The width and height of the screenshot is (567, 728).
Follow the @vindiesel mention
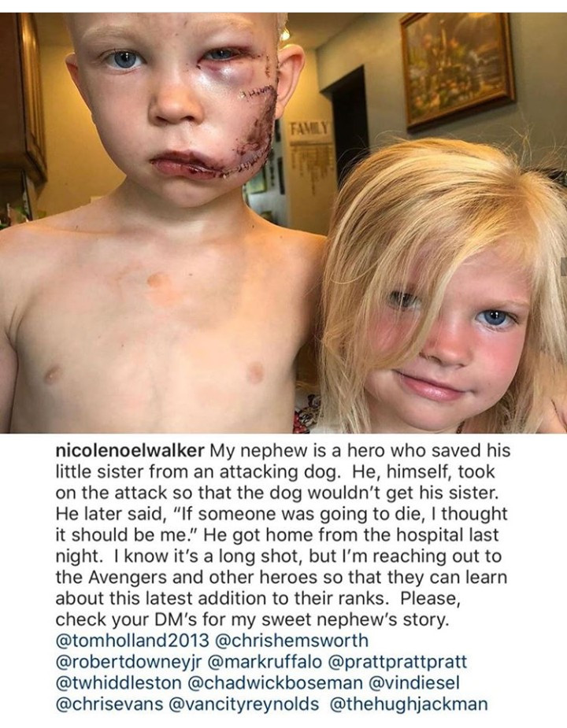pyautogui.click(x=414, y=682)
